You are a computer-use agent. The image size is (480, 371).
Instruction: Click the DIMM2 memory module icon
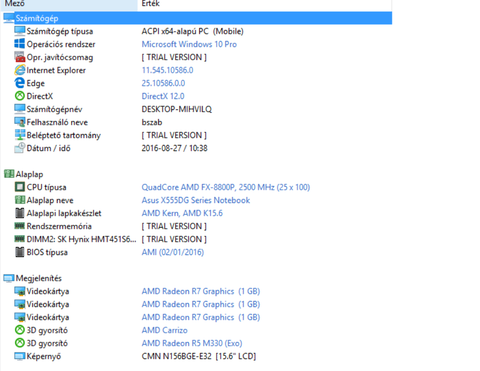coord(20,239)
